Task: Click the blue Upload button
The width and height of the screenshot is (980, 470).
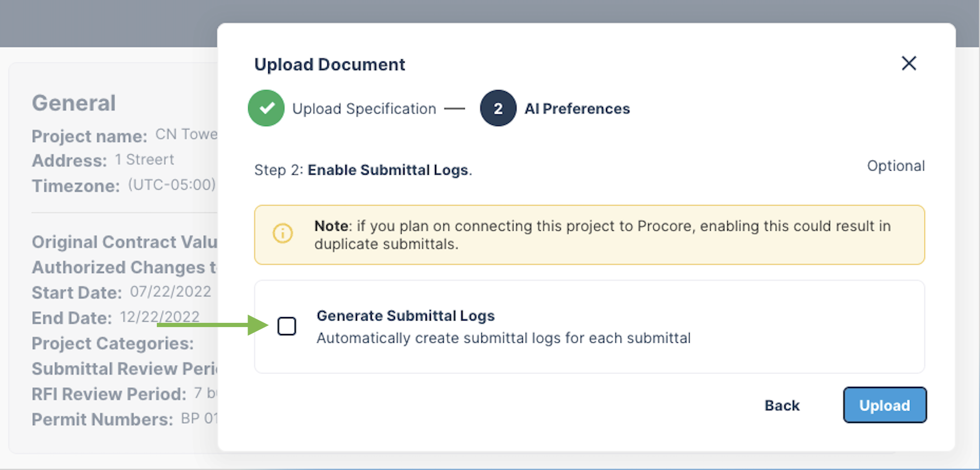Action: [x=884, y=405]
